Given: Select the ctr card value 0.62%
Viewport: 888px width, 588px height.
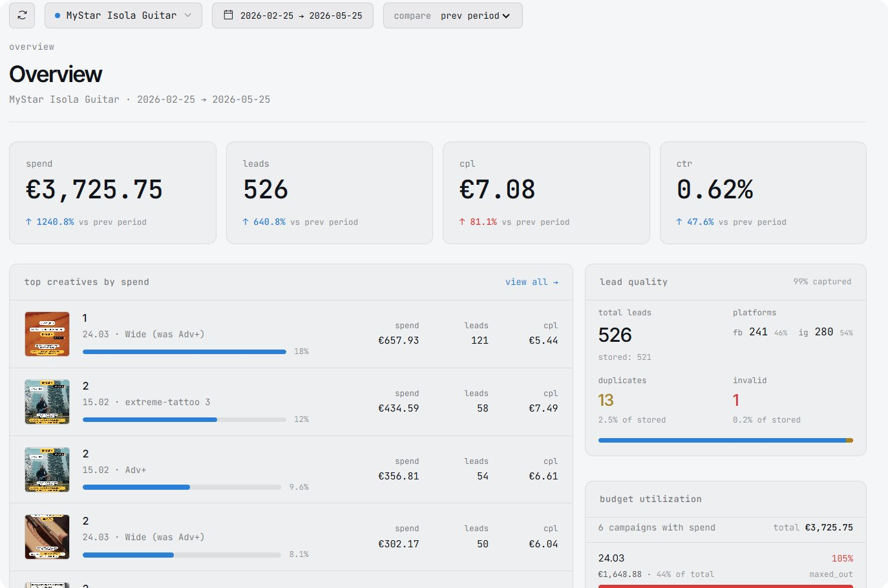Looking at the screenshot, I should [715, 190].
